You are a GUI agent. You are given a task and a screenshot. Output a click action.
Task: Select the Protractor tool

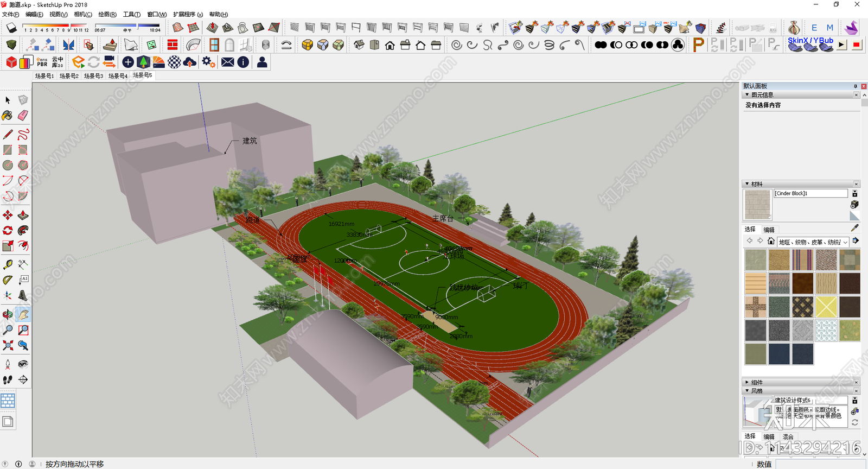[8, 280]
